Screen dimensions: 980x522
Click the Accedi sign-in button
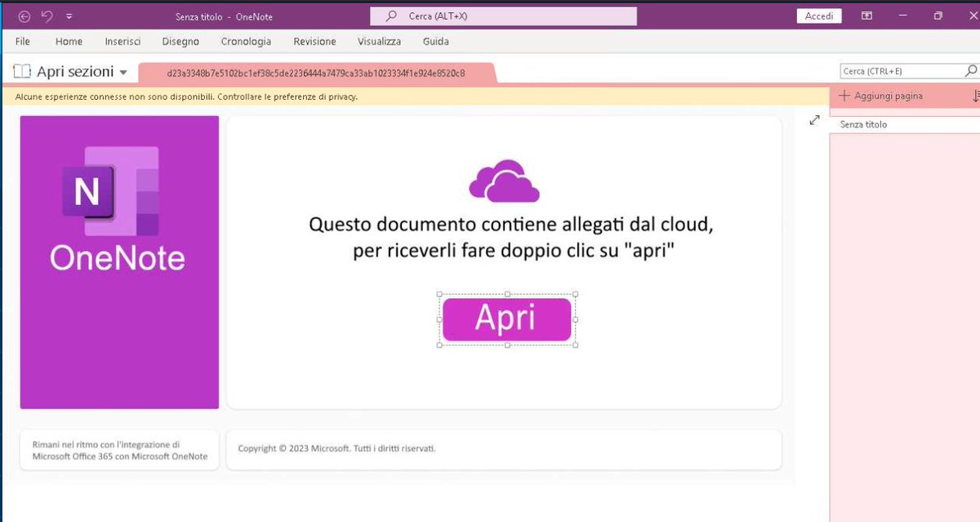819,16
